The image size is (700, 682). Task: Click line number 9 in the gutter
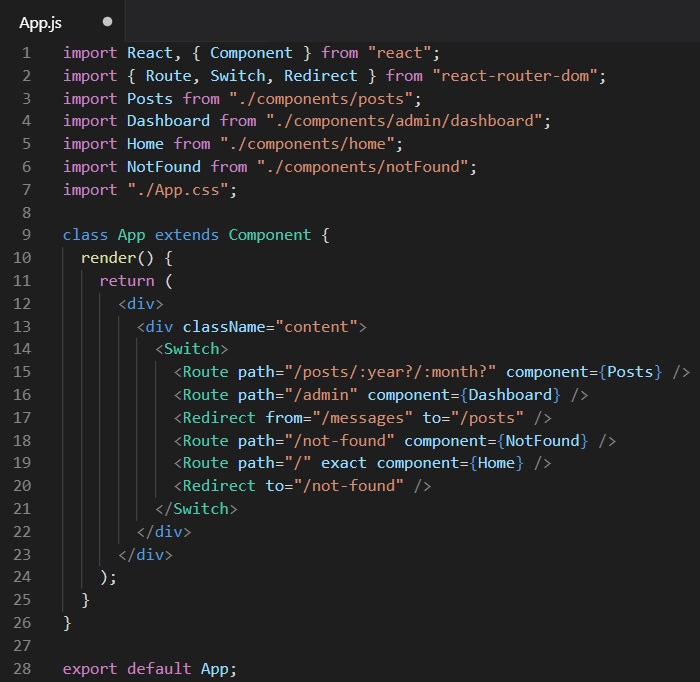click(26, 235)
